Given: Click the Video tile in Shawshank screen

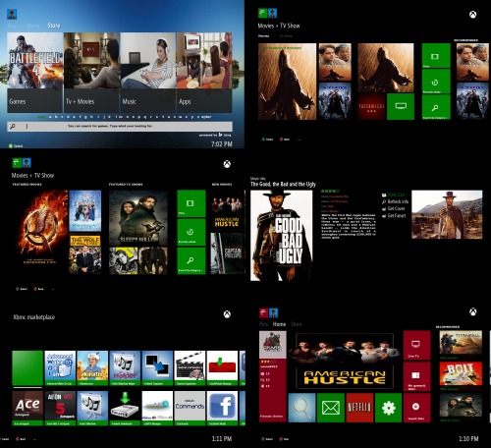Looking at the screenshot, I should pyautogui.click(x=436, y=56).
